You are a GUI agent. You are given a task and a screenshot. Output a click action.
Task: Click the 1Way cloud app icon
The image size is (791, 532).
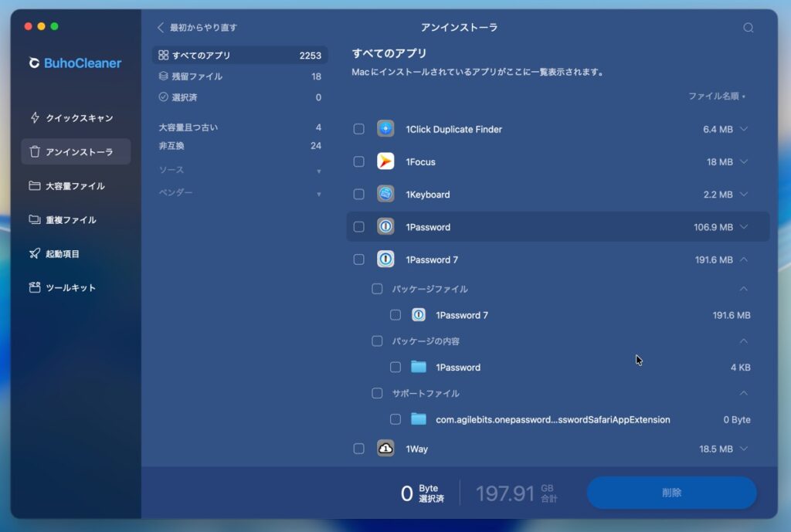pos(385,449)
